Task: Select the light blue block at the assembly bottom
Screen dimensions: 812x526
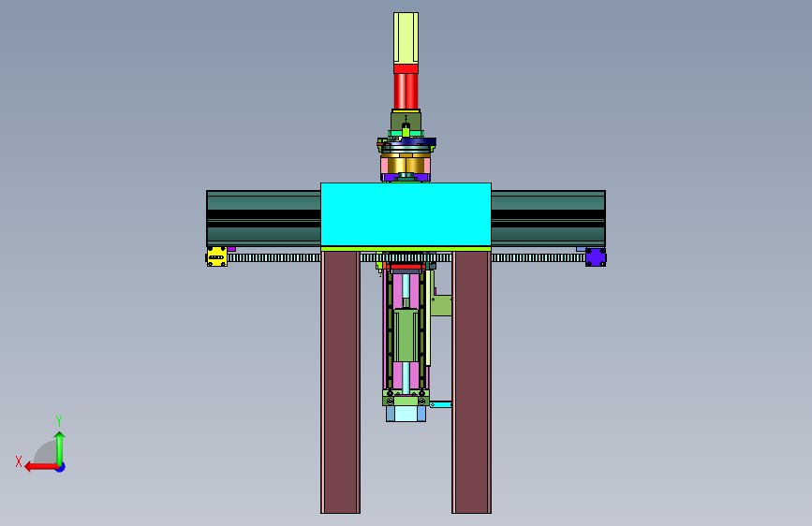Action: point(406,414)
